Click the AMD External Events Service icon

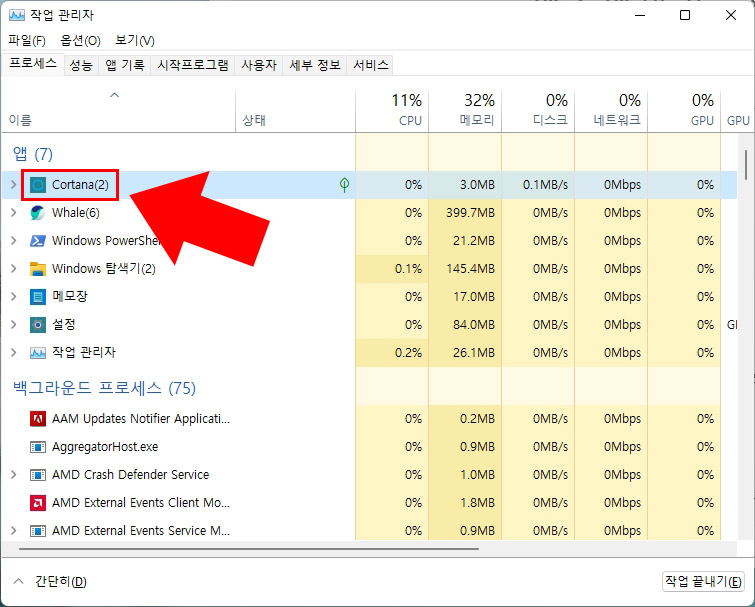pos(38,531)
